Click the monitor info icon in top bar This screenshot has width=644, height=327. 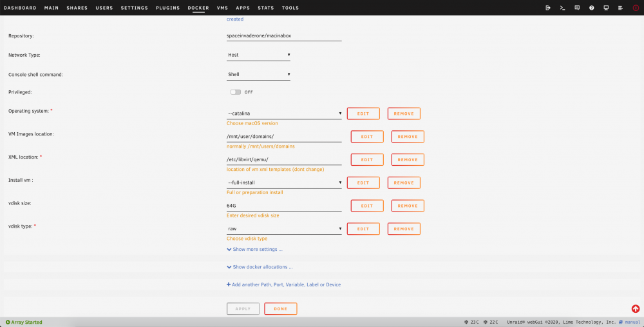(x=606, y=8)
